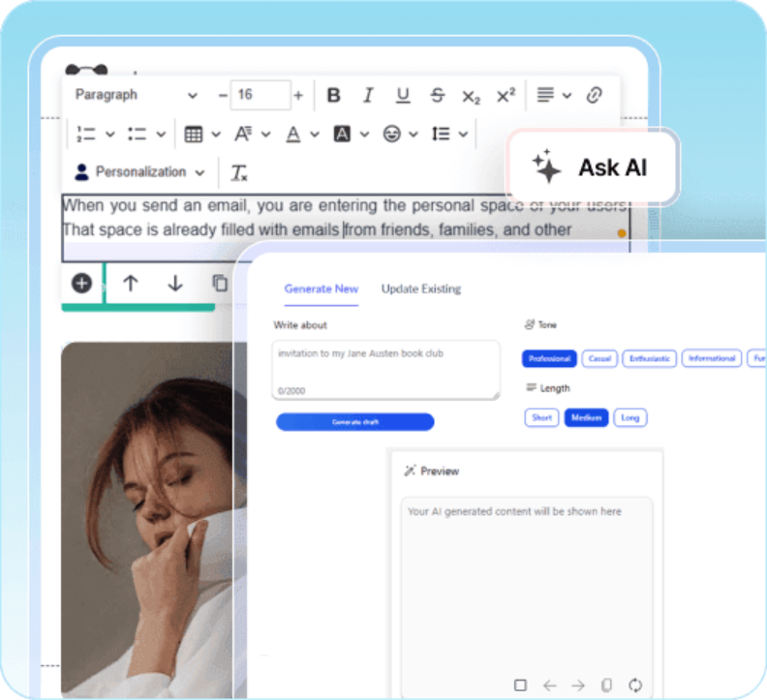The width and height of the screenshot is (767, 700).
Task: Click the underline formatting icon
Action: tap(403, 95)
